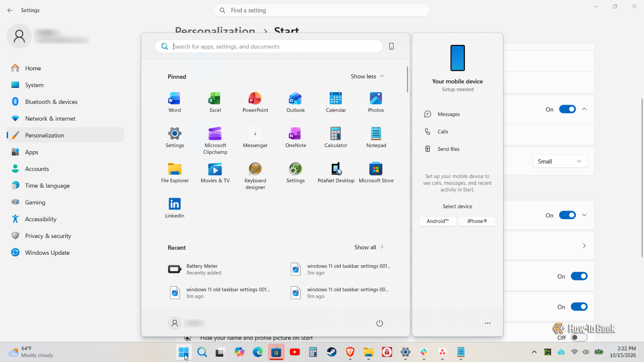This screenshot has height=362, width=644.
Task: Open Microsoft Clipchamp
Action: [215, 141]
